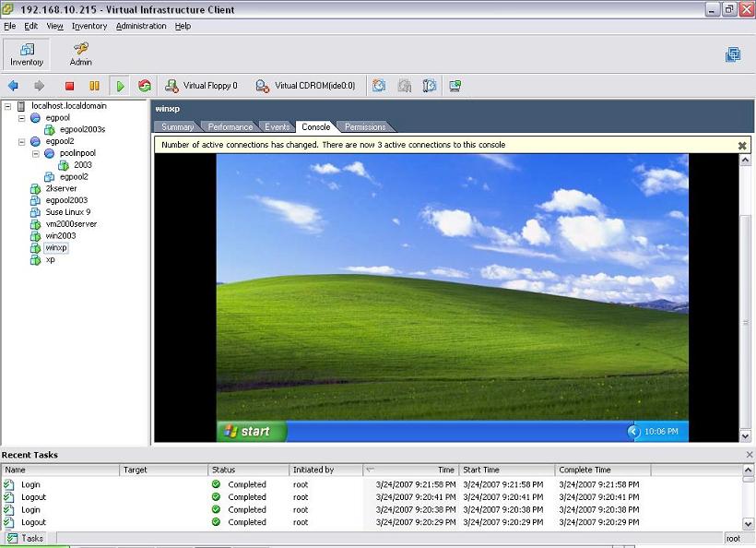Image resolution: width=756 pixels, height=548 pixels.
Task: Collapse the poolinpool node
Action: point(36,153)
